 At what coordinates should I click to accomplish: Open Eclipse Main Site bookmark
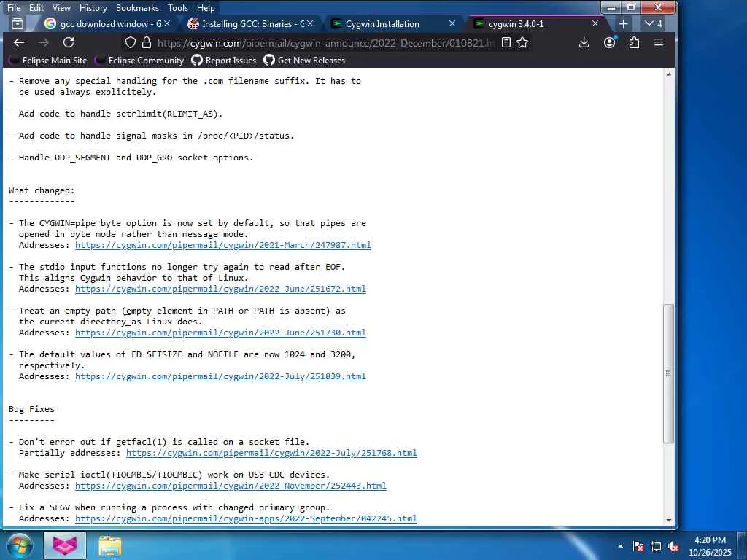tap(49, 61)
